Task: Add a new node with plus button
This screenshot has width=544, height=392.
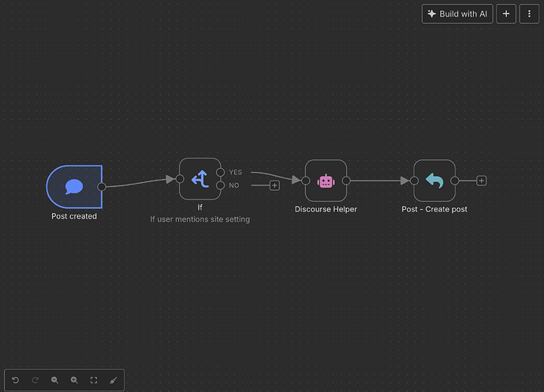Action: 506,14
